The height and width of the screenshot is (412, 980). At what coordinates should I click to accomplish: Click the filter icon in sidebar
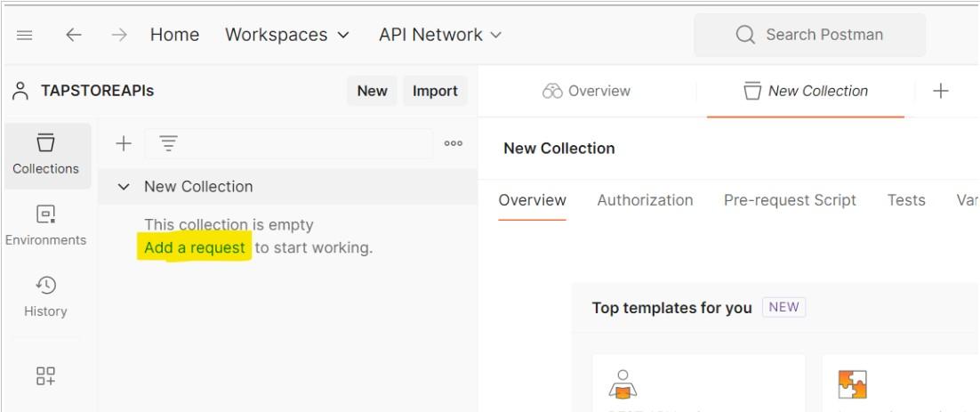pyautogui.click(x=167, y=143)
